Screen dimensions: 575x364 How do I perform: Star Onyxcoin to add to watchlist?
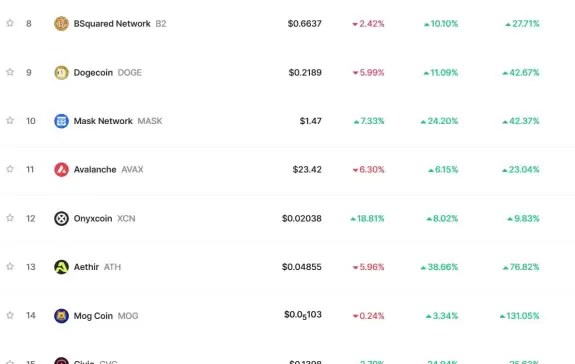point(10,218)
